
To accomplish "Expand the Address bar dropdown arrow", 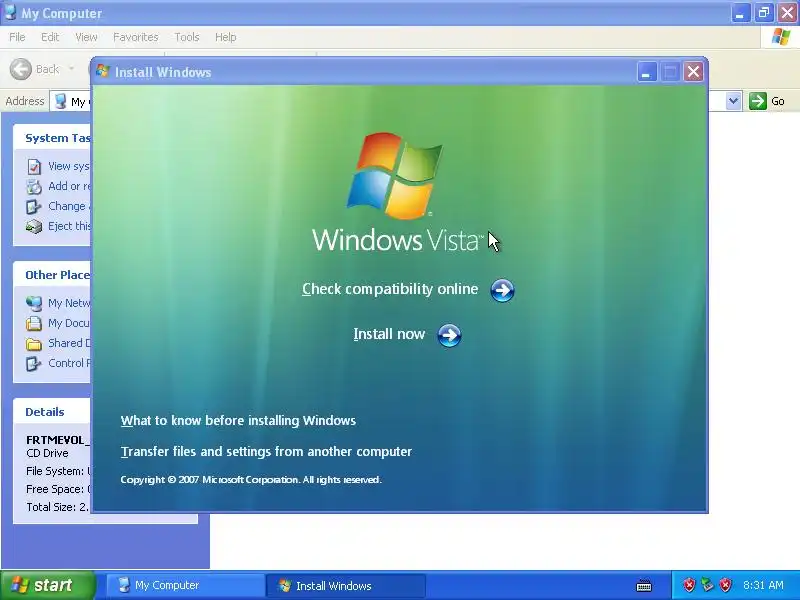I will pos(733,101).
